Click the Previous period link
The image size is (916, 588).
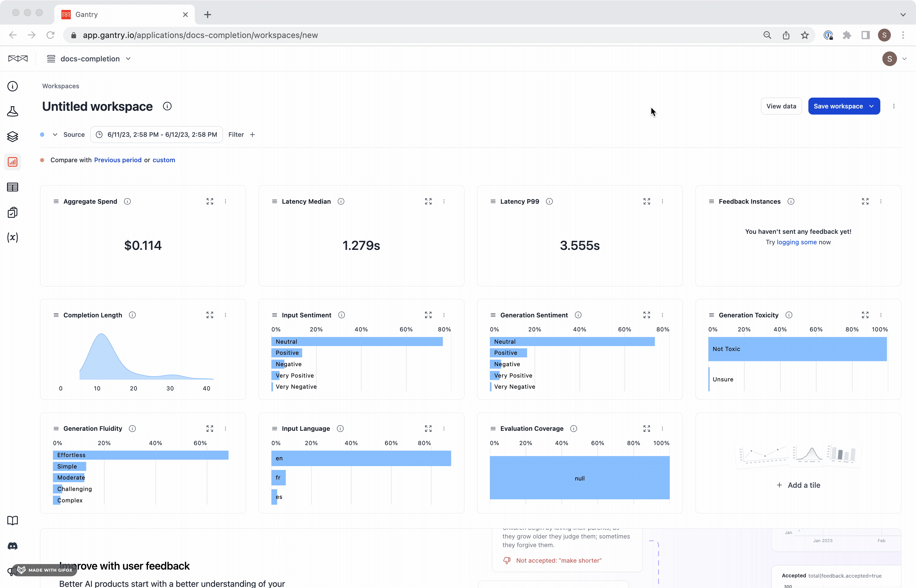(x=118, y=160)
